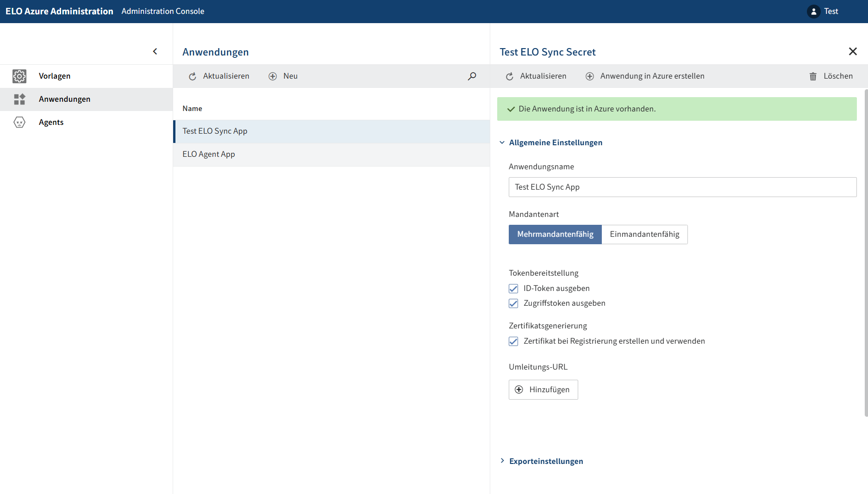Uncheck ID-Token ausgeben
Image resolution: width=868 pixels, height=494 pixels.
coord(513,289)
